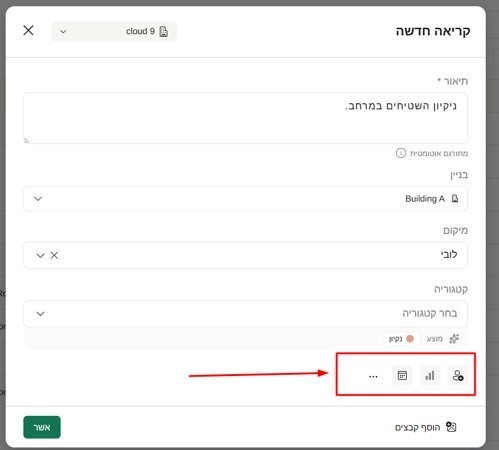Image resolution: width=499 pixels, height=450 pixels.
Task: Click the building icon next to Building A
Action: [455, 199]
